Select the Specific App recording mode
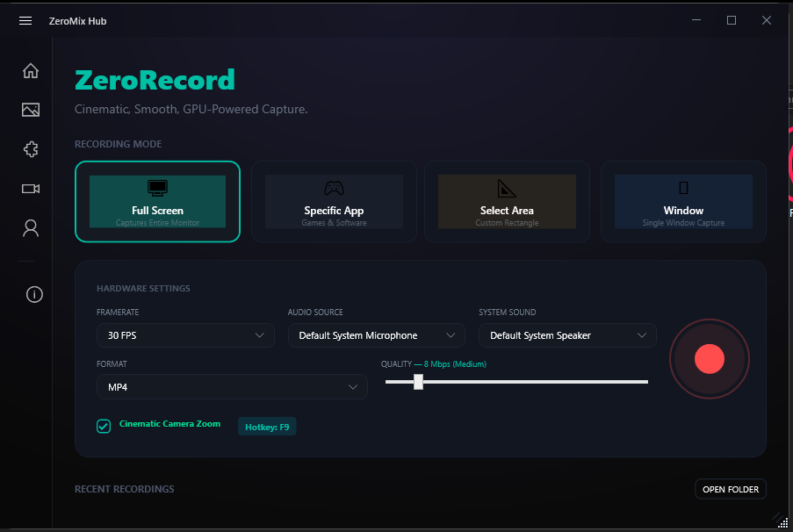This screenshot has width=793, height=532. 333,201
